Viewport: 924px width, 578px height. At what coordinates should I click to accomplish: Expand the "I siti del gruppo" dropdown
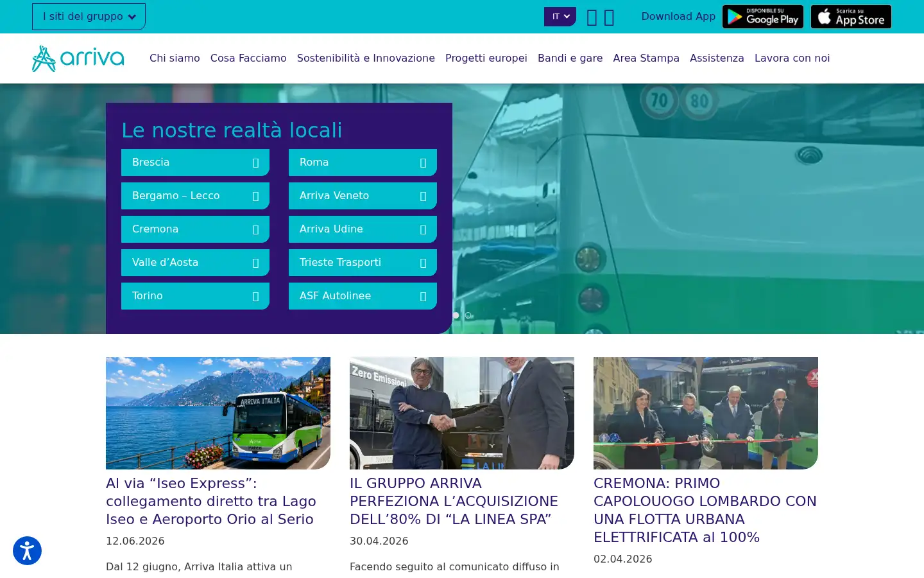pos(89,17)
